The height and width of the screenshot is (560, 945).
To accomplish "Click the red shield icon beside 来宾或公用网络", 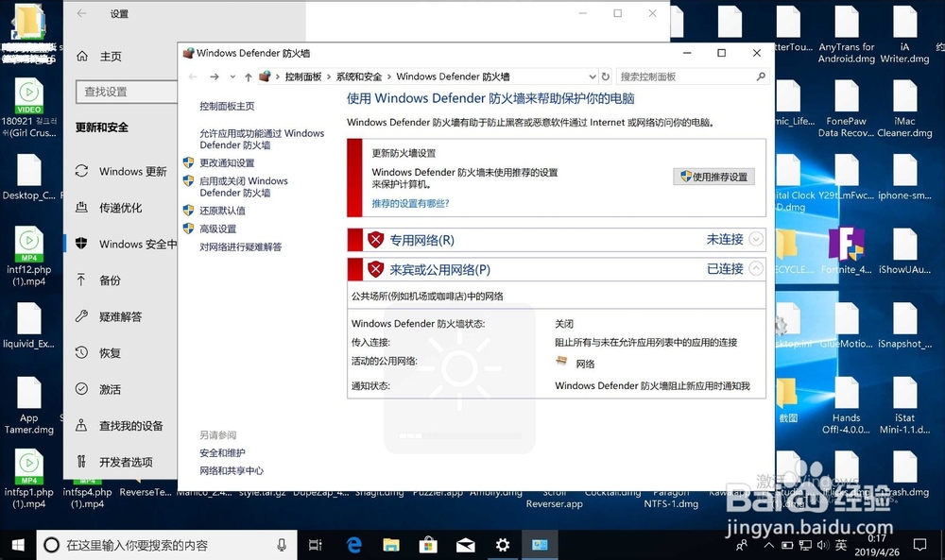I will click(375, 269).
